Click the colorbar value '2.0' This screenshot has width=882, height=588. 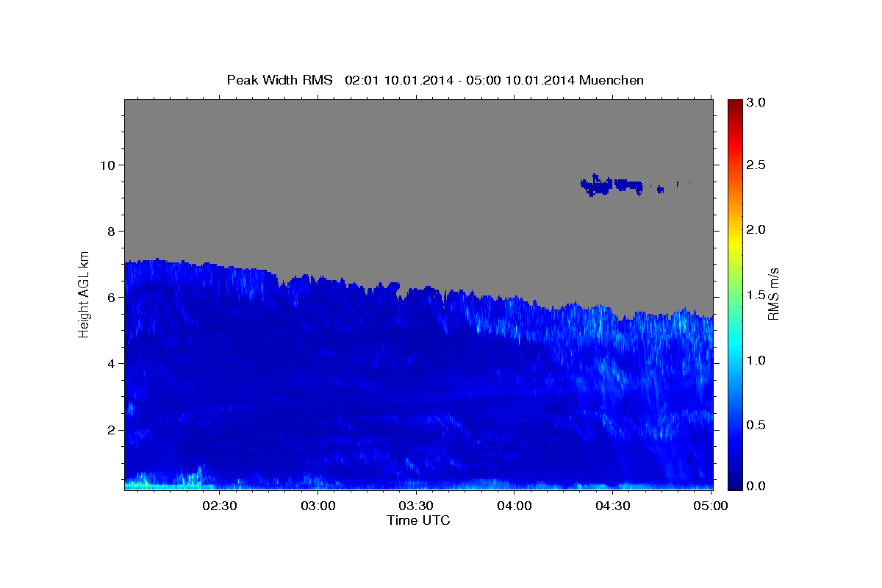pyautogui.click(x=757, y=229)
